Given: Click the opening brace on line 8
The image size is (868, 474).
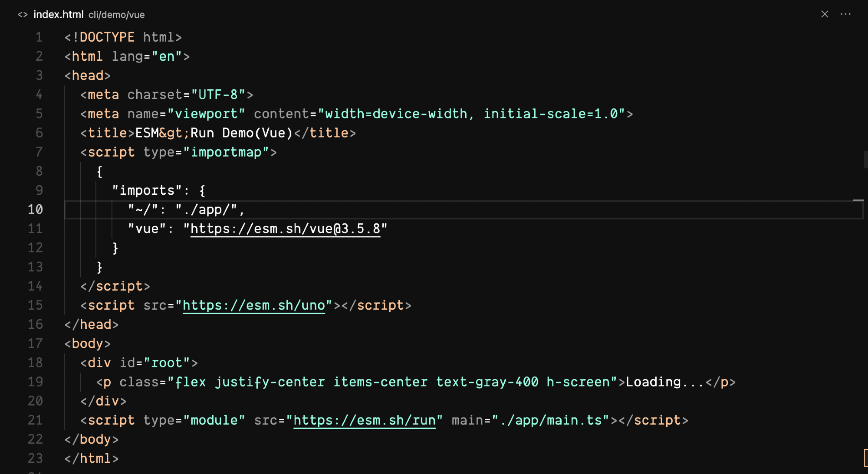Looking at the screenshot, I should [99, 171].
